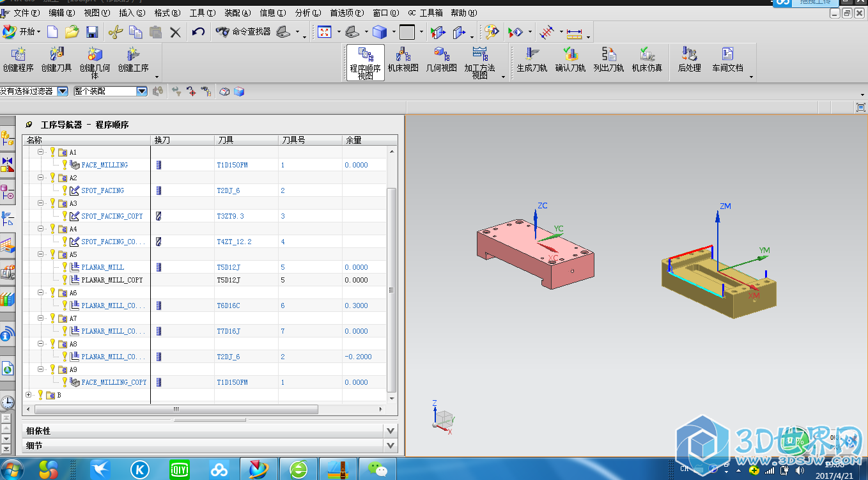Toggle lightbulb beside program group A1

pos(52,152)
